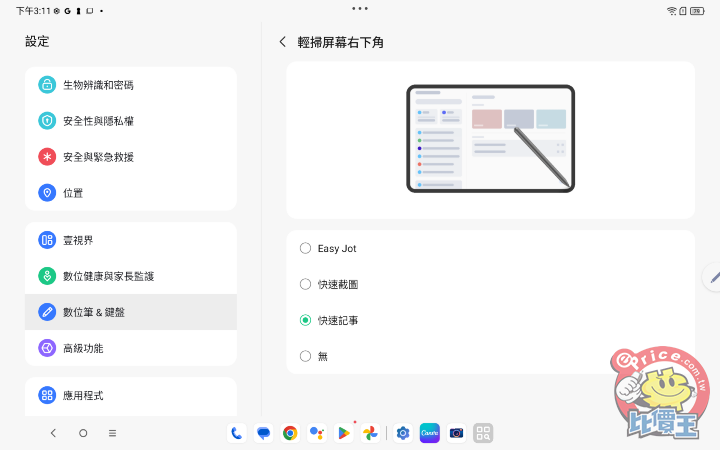Open 安全與緊急救援 settings entry
This screenshot has width=720, height=450.
tap(131, 157)
